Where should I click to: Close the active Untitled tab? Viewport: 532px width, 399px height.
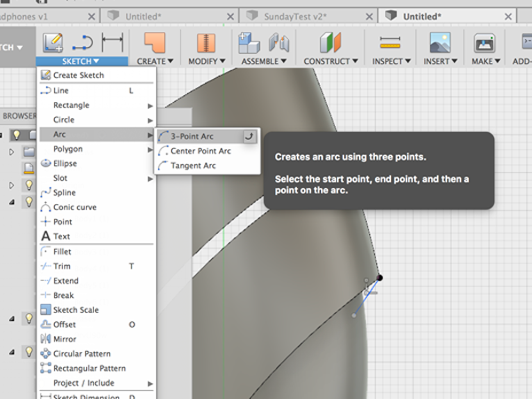[x=508, y=17]
